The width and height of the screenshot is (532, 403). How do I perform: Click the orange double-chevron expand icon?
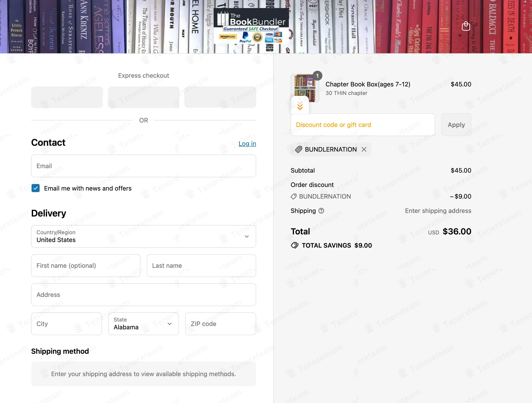pyautogui.click(x=300, y=106)
